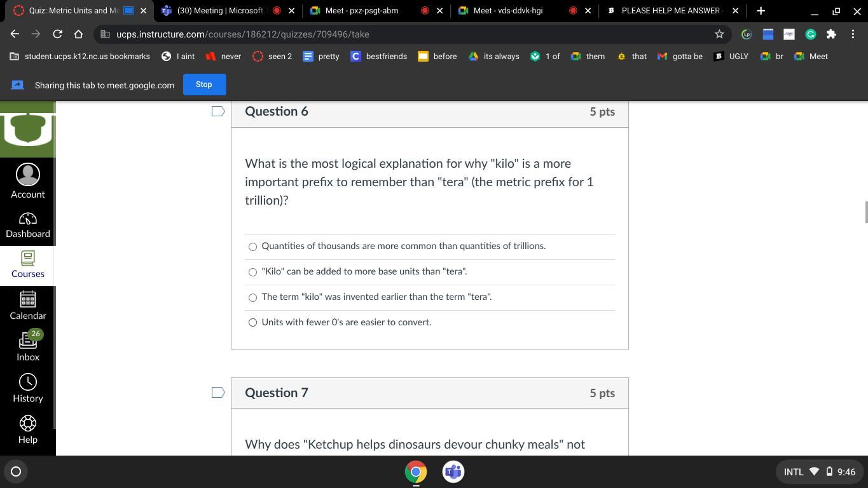Select '"Kilo" can be added to more base units' answer

[252, 272]
